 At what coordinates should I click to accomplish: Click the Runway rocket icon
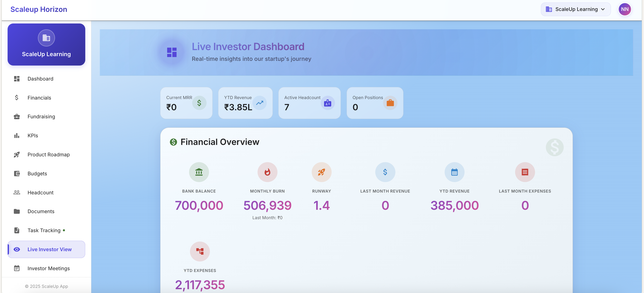point(322,172)
